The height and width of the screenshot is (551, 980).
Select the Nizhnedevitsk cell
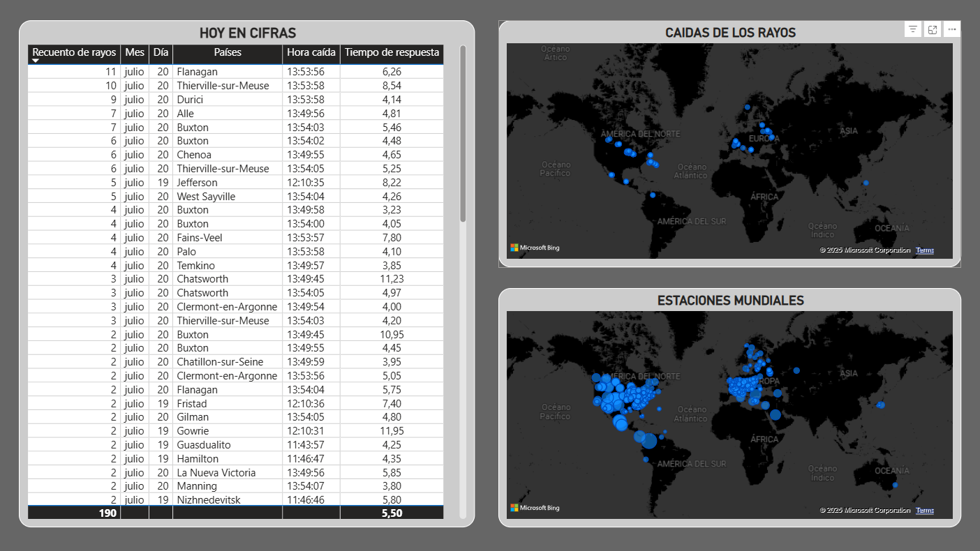[228, 500]
